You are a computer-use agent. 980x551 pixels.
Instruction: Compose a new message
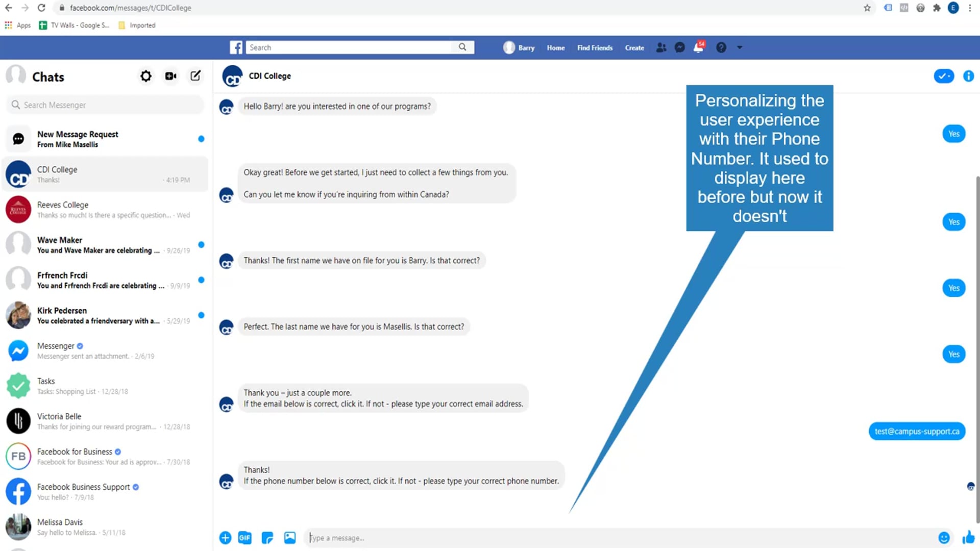[195, 76]
